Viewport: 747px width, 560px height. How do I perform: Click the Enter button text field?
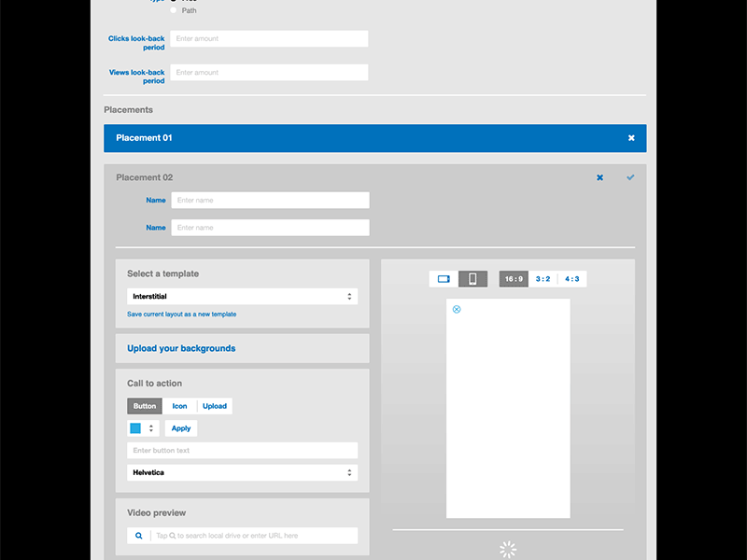point(242,450)
